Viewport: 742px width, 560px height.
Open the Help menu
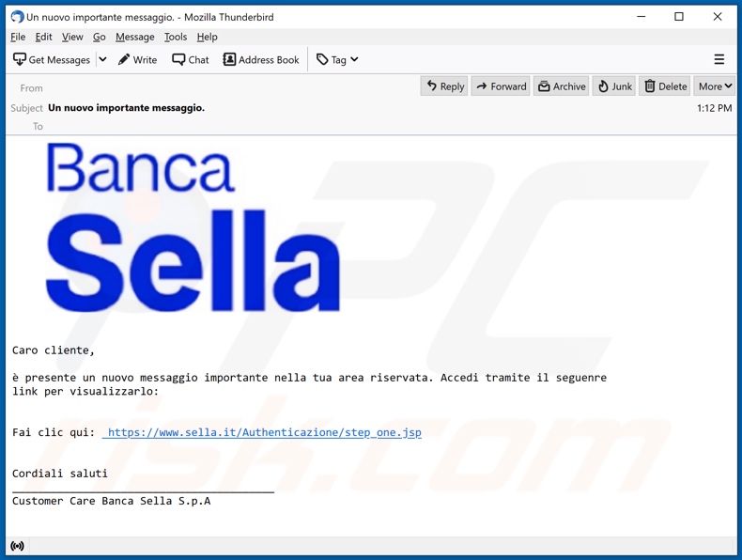point(208,37)
